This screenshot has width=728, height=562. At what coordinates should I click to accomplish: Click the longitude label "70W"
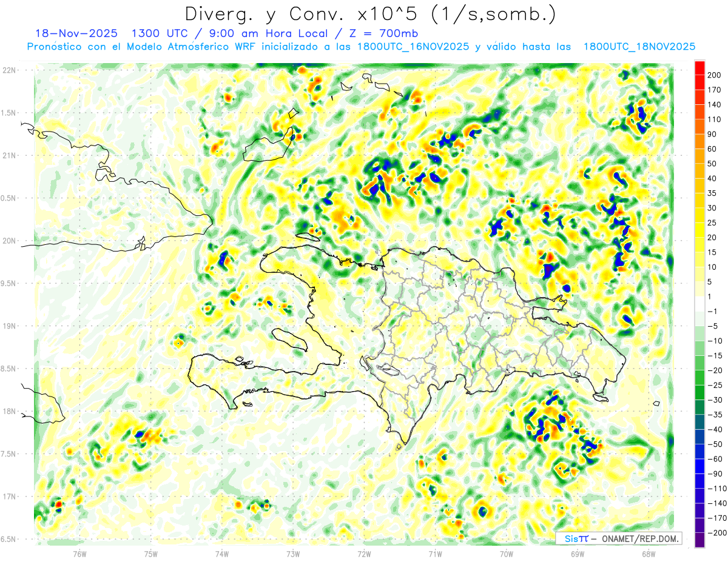pyautogui.click(x=506, y=554)
